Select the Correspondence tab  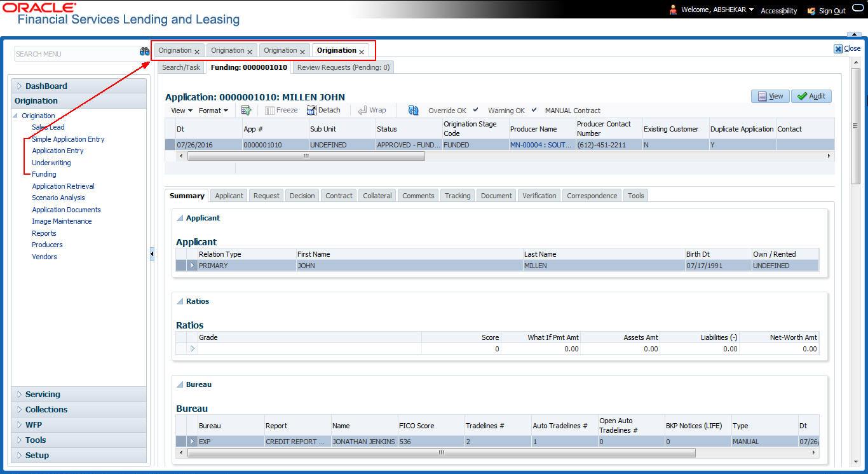(x=592, y=196)
